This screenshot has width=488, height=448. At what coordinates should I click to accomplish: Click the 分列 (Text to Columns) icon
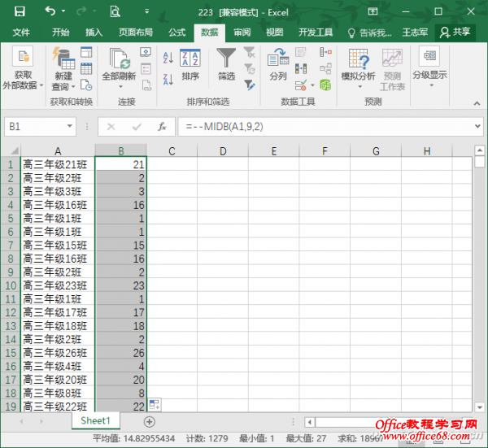pos(278,59)
